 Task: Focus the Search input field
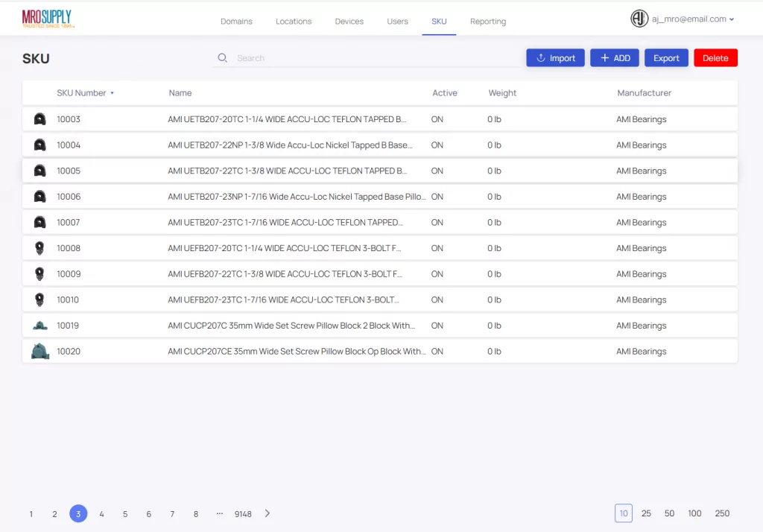[x=367, y=58]
